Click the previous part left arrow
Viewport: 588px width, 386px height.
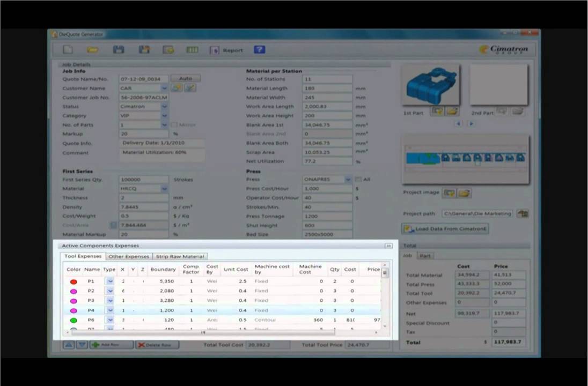[x=458, y=124]
